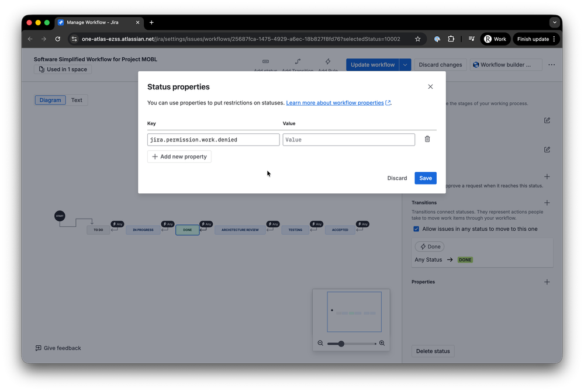584x392 pixels.
Task: Click the Add Transition toolbar icon
Action: pyautogui.click(x=298, y=62)
